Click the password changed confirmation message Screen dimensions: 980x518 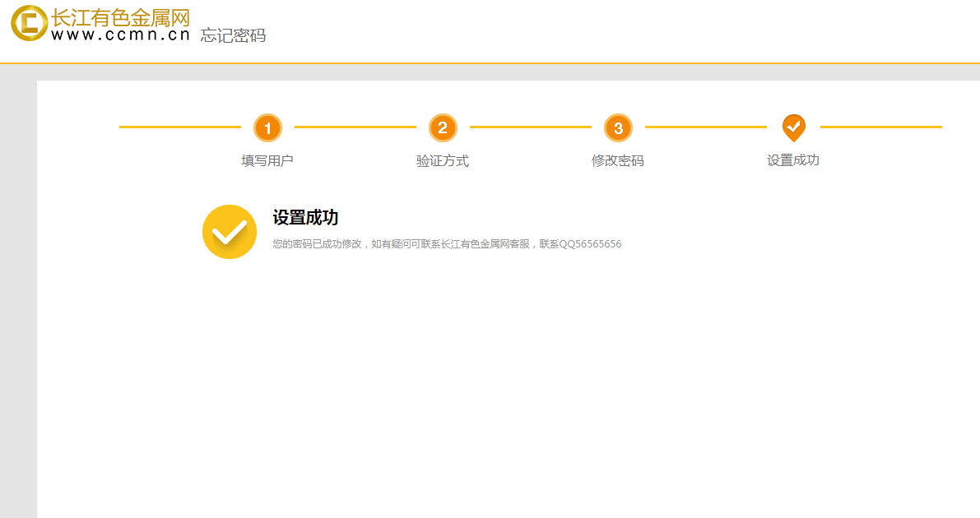[403, 244]
